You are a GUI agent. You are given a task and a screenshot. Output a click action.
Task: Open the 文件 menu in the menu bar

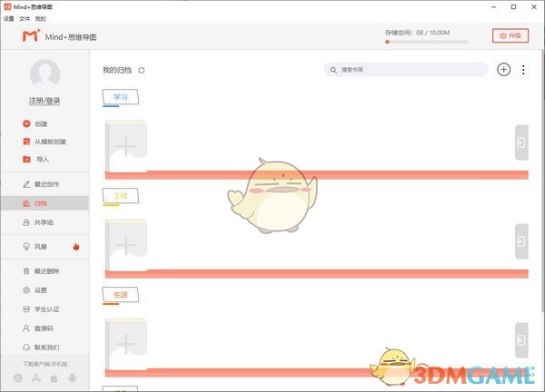point(25,19)
